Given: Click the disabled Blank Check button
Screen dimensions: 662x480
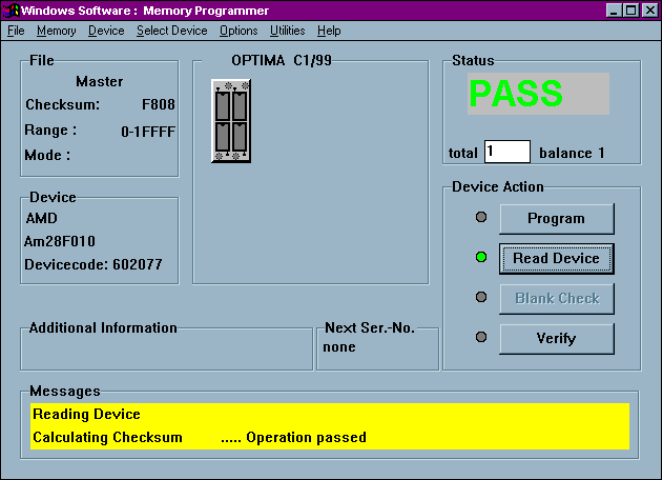Looking at the screenshot, I should click(556, 298).
